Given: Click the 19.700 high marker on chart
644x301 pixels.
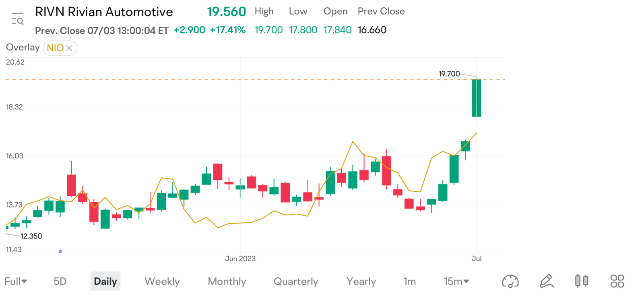Looking at the screenshot, I should tap(449, 74).
